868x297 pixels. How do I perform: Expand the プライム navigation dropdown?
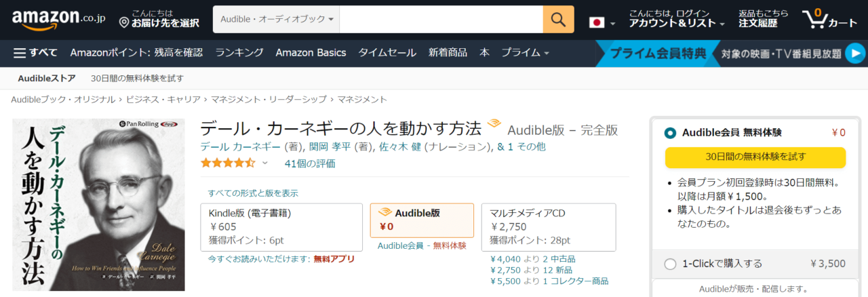(x=525, y=53)
